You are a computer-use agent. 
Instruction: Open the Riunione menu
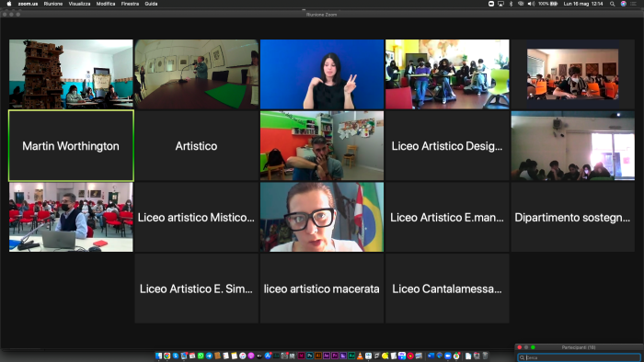tap(53, 4)
